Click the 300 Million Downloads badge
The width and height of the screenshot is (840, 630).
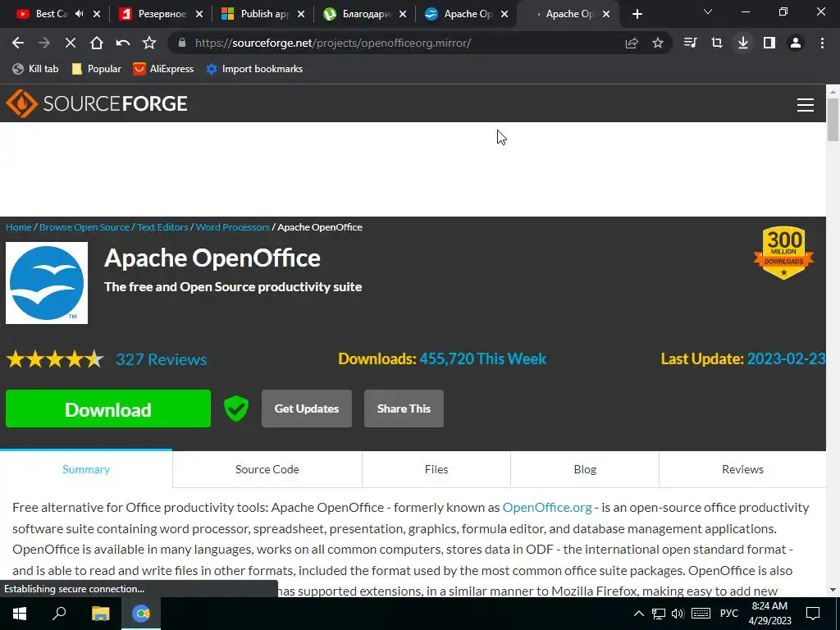pos(783,253)
